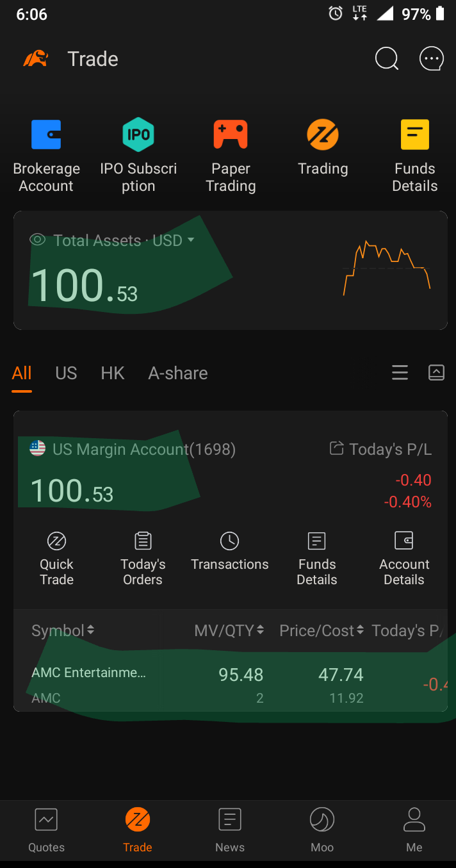
Task: Open the total assets trend chart
Action: tap(387, 268)
